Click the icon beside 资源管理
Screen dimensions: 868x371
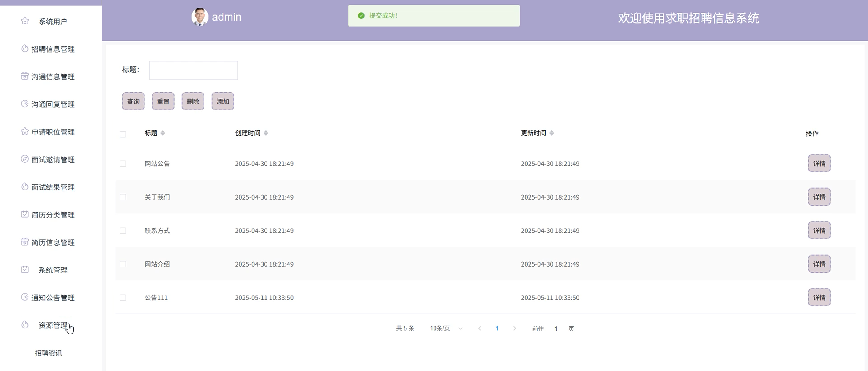25,325
